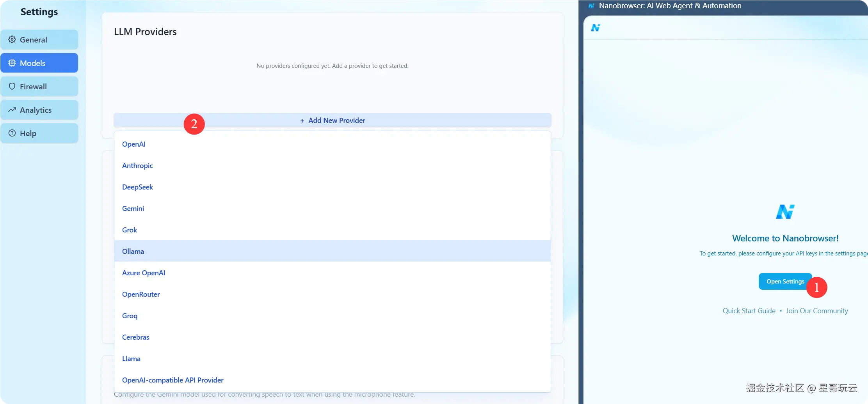Follow the Join Our Community link
The image size is (868, 404).
[x=817, y=311]
